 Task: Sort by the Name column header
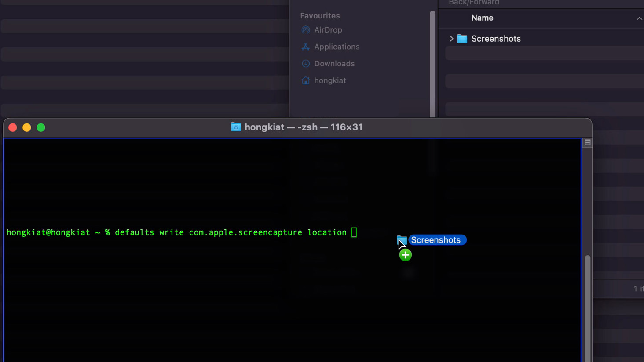click(x=482, y=18)
